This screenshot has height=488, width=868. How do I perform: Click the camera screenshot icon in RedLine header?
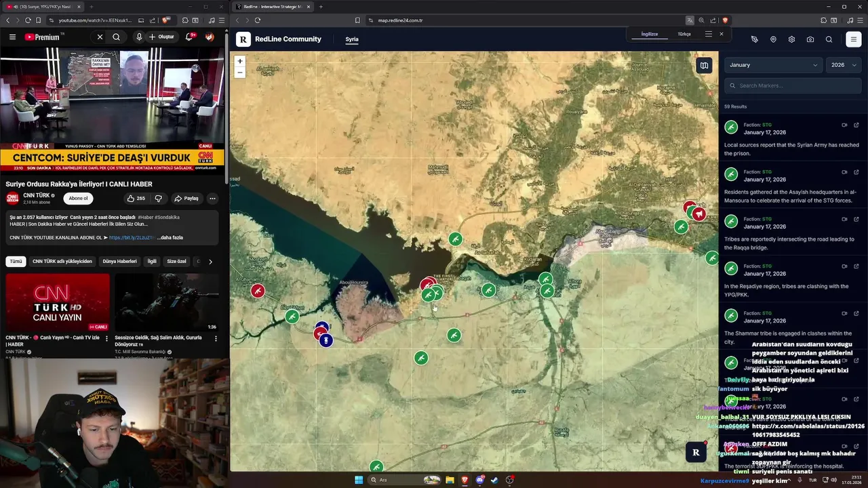[x=810, y=39]
